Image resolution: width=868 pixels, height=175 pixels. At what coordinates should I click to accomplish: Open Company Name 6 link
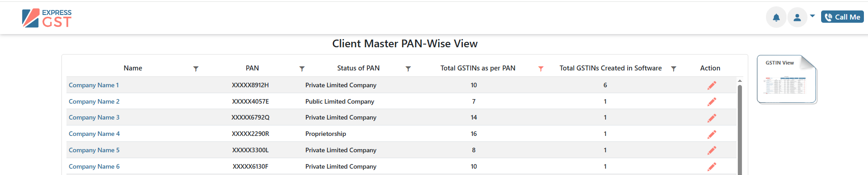tap(94, 166)
